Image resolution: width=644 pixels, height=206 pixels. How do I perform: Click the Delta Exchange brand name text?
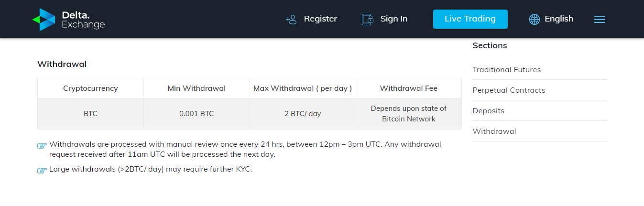tap(83, 20)
